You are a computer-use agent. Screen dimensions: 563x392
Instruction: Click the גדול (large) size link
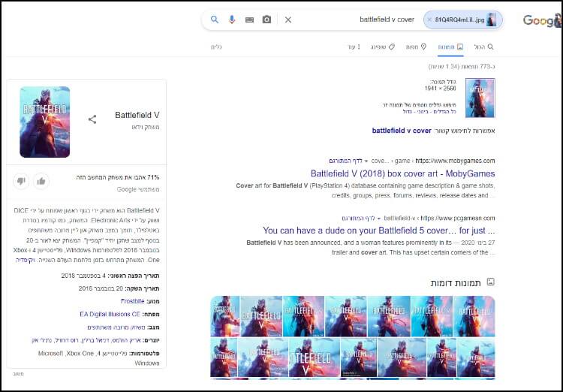[x=408, y=112]
